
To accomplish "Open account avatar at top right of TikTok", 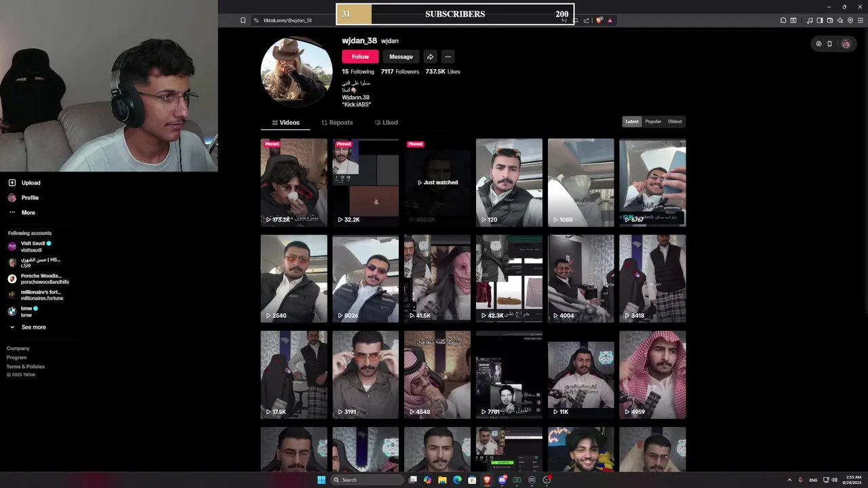I will pyautogui.click(x=846, y=44).
